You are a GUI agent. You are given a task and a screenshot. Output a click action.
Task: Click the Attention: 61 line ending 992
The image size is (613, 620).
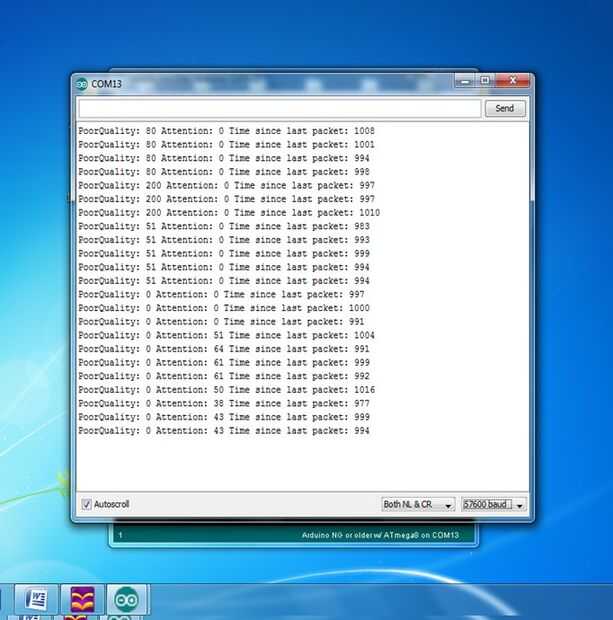point(224,376)
